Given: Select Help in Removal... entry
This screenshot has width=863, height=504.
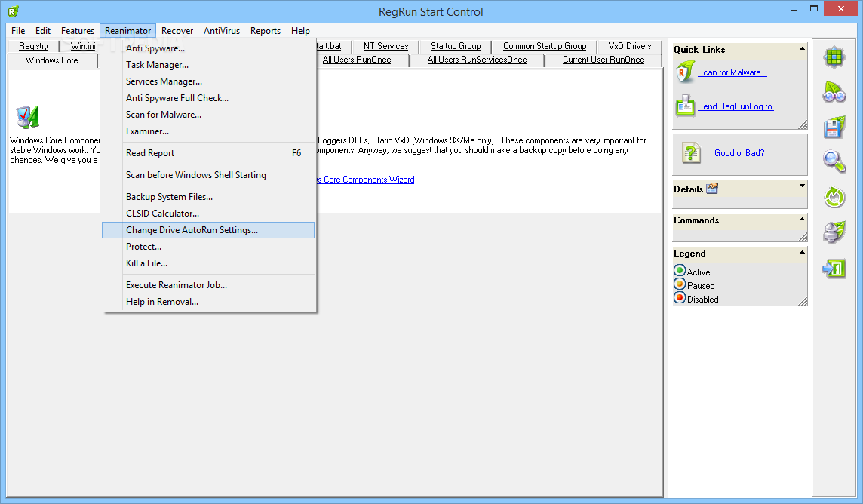Looking at the screenshot, I should (x=208, y=302).
